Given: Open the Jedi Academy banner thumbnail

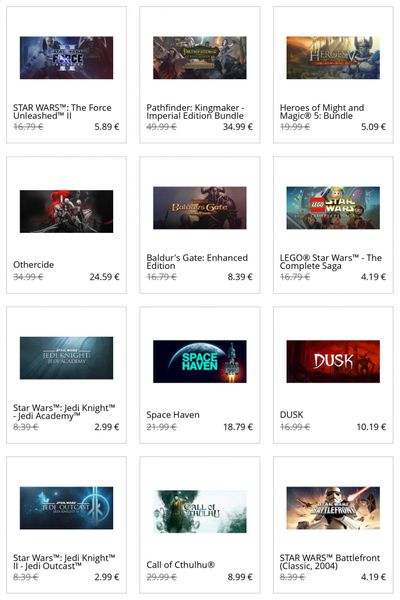Looking at the screenshot, I should pos(66,358).
